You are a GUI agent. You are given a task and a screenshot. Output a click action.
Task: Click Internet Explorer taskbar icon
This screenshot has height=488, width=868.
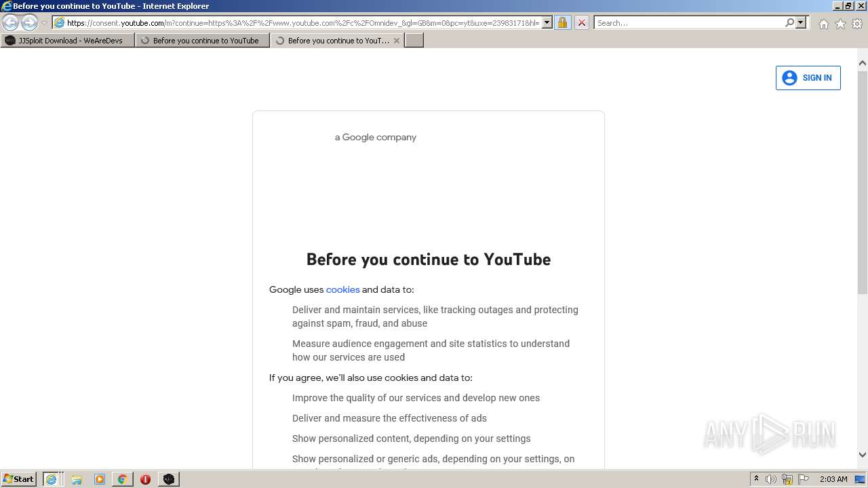(x=52, y=479)
